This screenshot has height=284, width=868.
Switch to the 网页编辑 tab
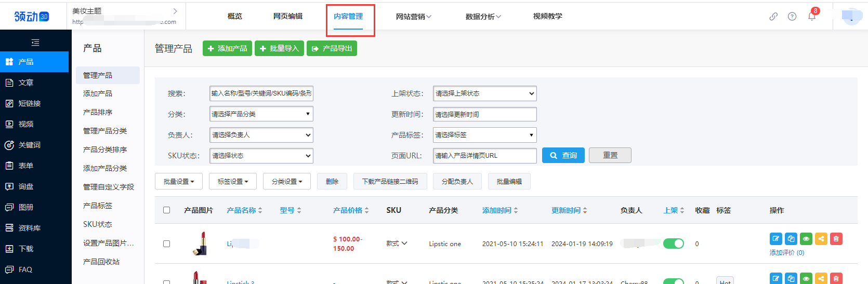(288, 16)
